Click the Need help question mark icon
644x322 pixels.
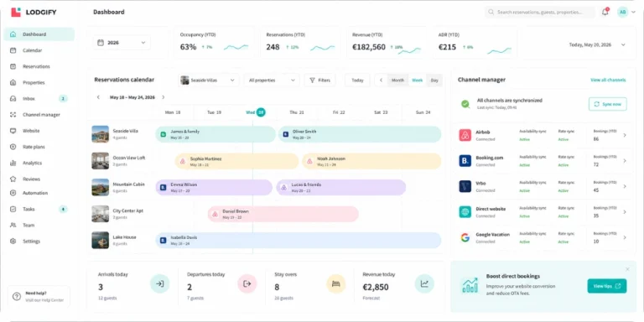(17, 297)
